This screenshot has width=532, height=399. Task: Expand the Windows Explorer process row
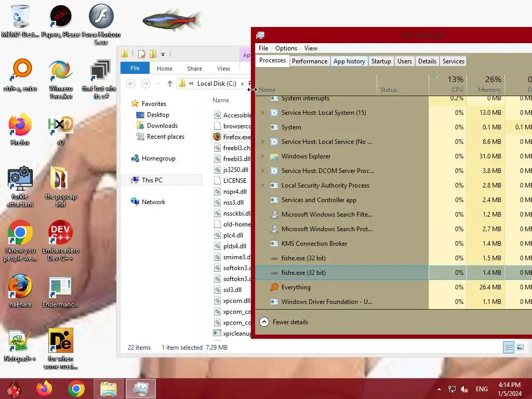(262, 156)
